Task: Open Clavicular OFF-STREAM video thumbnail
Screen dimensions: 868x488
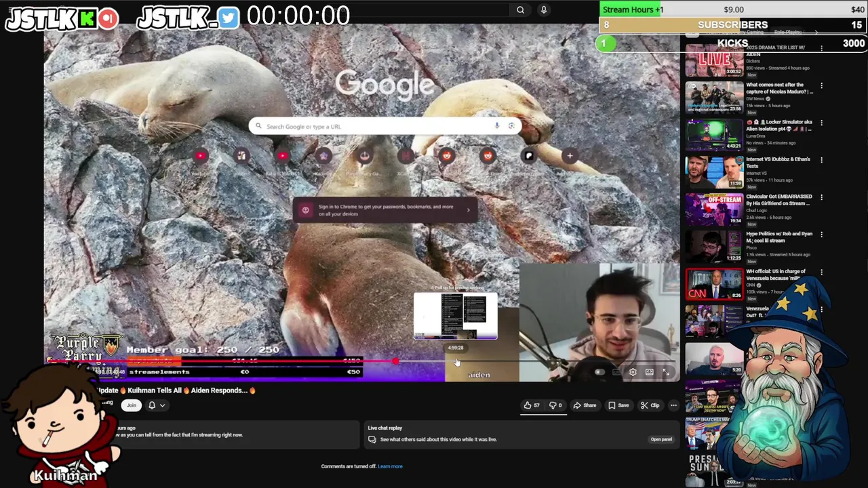Action: 714,209
